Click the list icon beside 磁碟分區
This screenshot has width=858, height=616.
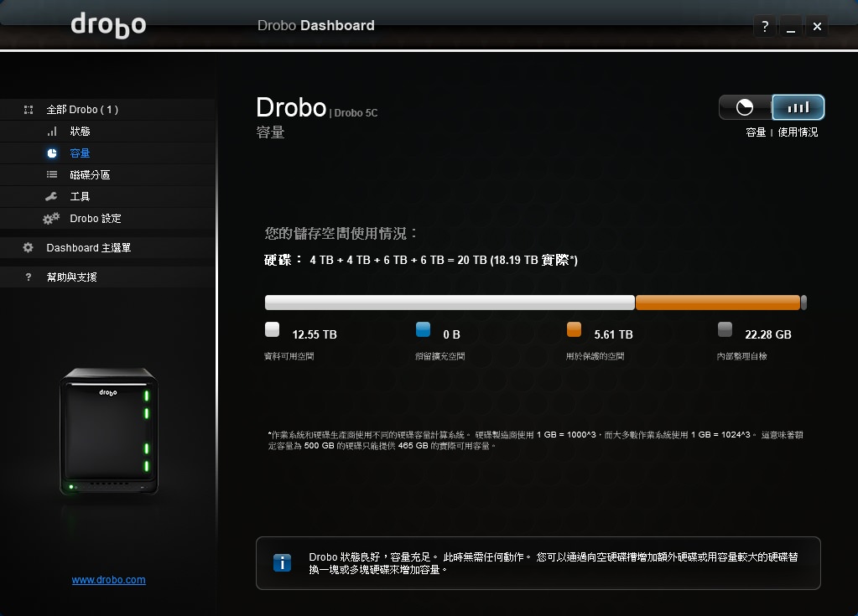pyautogui.click(x=52, y=175)
